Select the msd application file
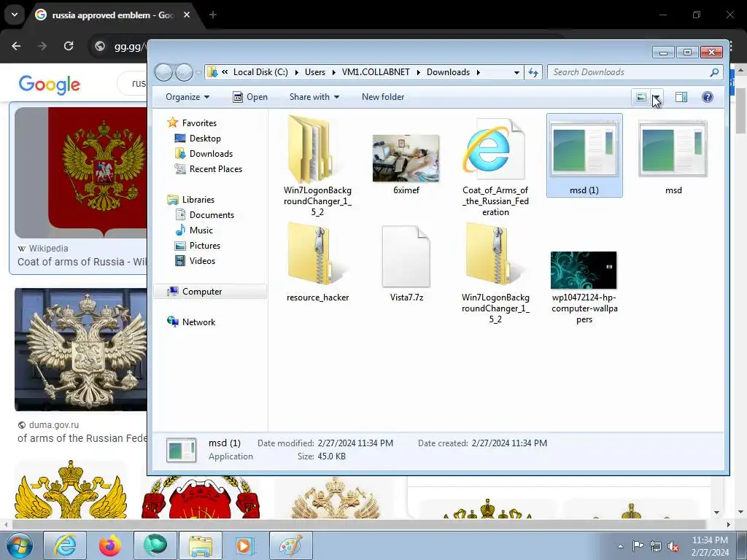The width and height of the screenshot is (747, 560). [x=673, y=157]
